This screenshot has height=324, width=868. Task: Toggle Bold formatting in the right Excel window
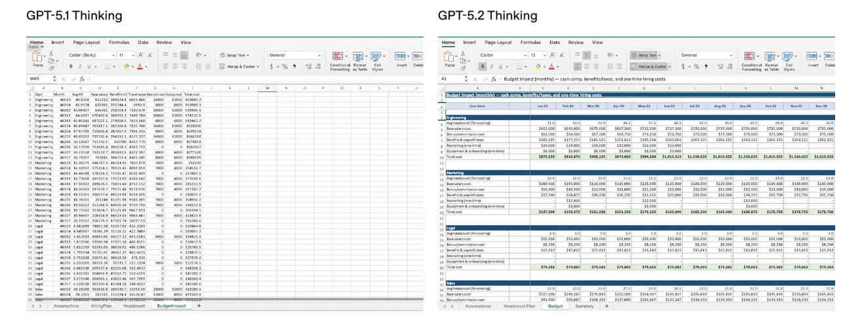pyautogui.click(x=483, y=66)
